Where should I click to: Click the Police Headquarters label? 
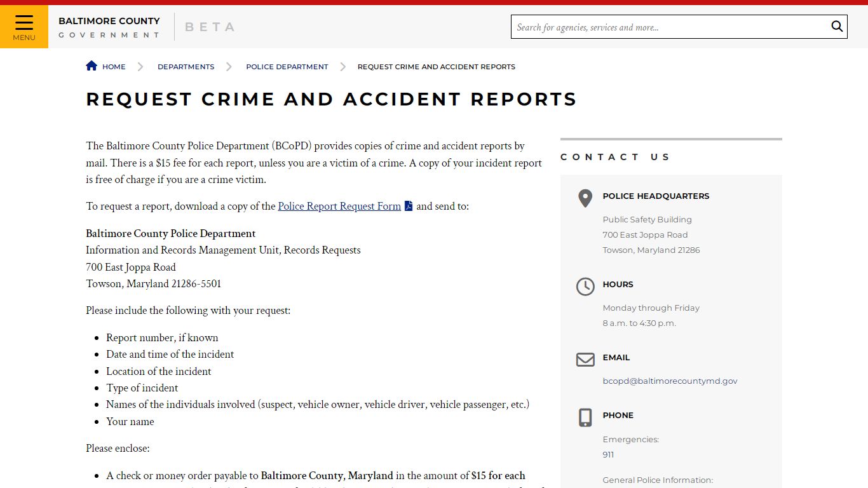click(x=656, y=196)
